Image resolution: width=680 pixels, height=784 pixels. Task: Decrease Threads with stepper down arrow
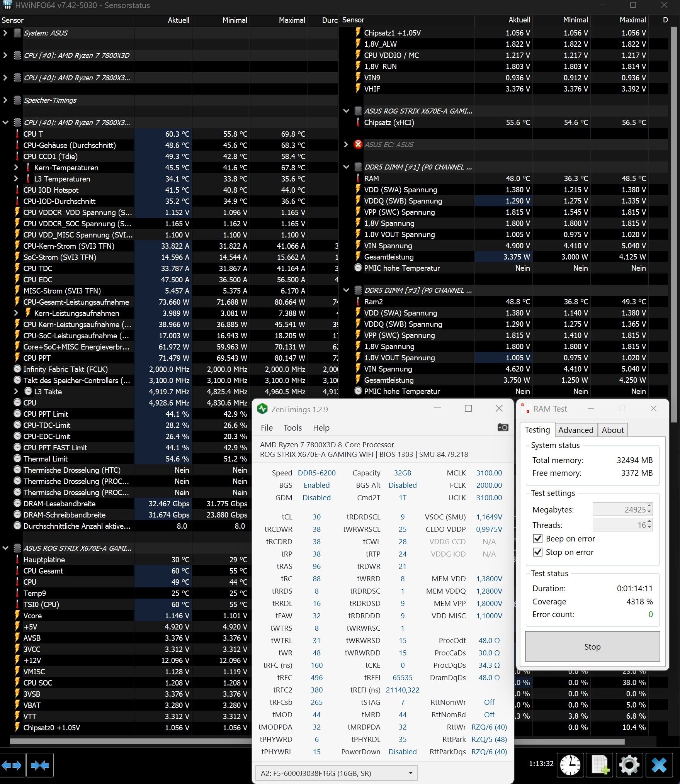coord(649,528)
